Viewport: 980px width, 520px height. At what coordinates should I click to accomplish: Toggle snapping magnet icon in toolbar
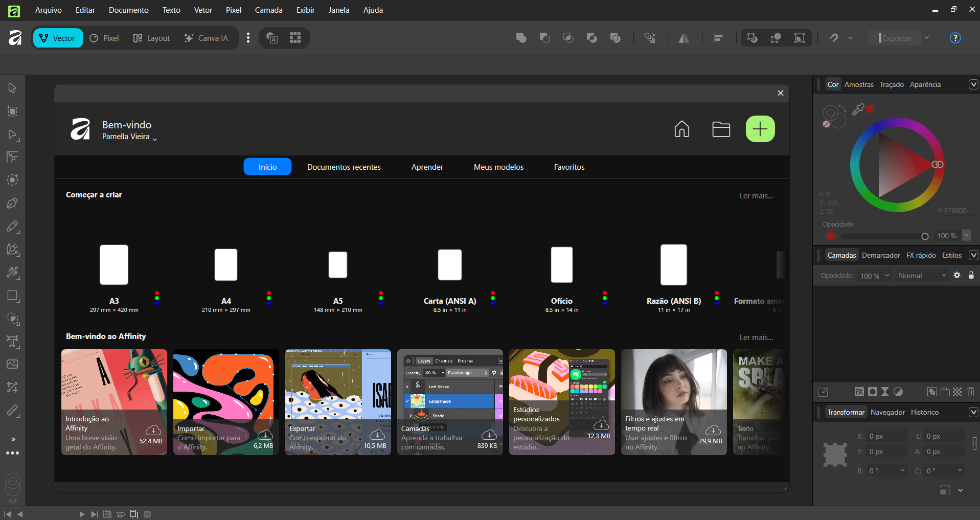[x=834, y=38]
